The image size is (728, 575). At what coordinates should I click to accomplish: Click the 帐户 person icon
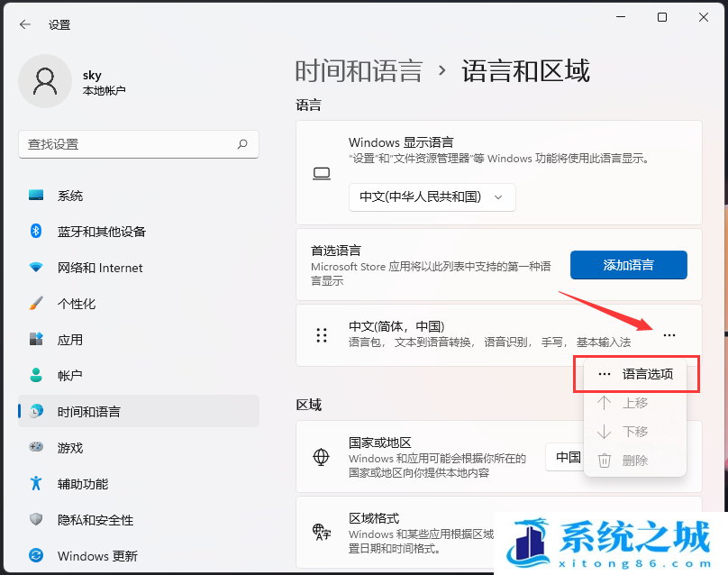36,375
